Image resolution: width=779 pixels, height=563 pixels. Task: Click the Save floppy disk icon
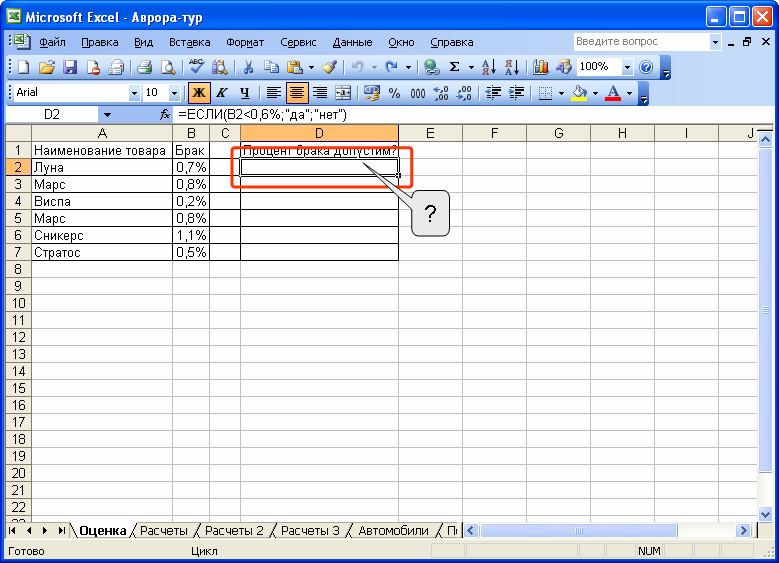coord(70,67)
